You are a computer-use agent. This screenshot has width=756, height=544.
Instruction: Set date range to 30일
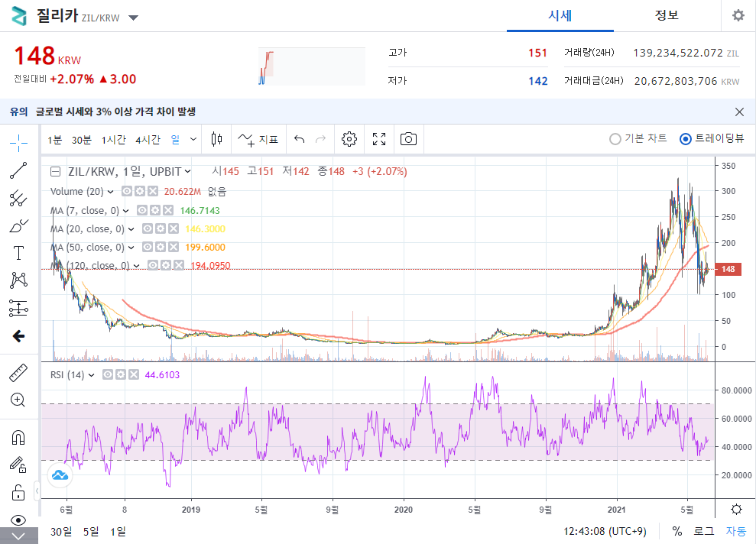coord(61,532)
